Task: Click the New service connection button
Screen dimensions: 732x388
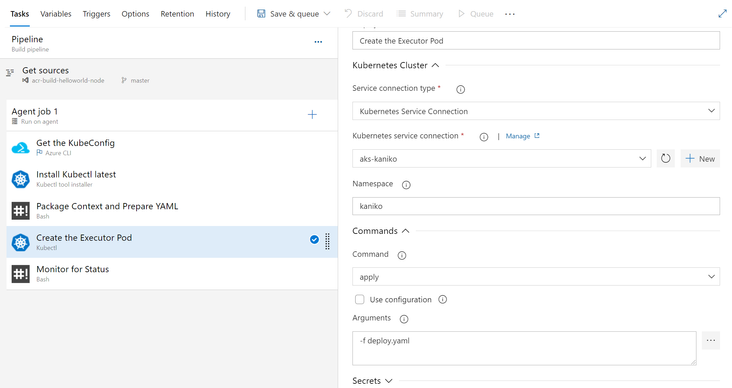Action: pos(700,159)
